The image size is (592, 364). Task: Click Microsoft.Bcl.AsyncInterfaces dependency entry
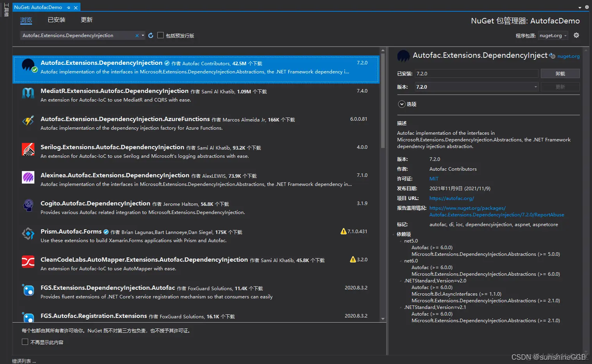point(456,294)
